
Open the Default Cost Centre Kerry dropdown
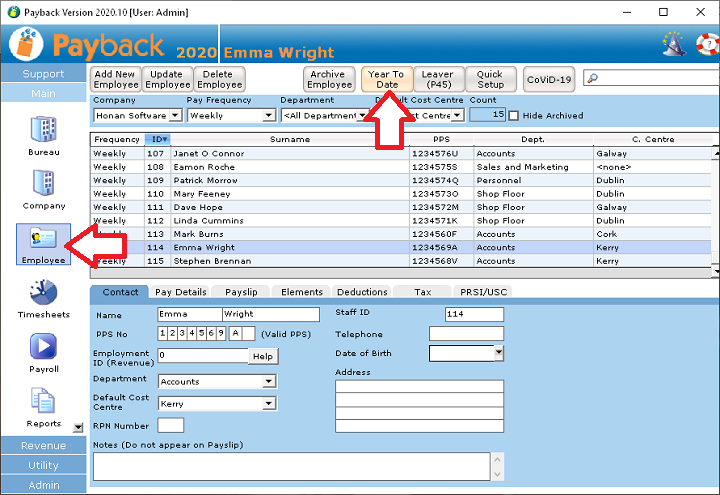click(268, 404)
